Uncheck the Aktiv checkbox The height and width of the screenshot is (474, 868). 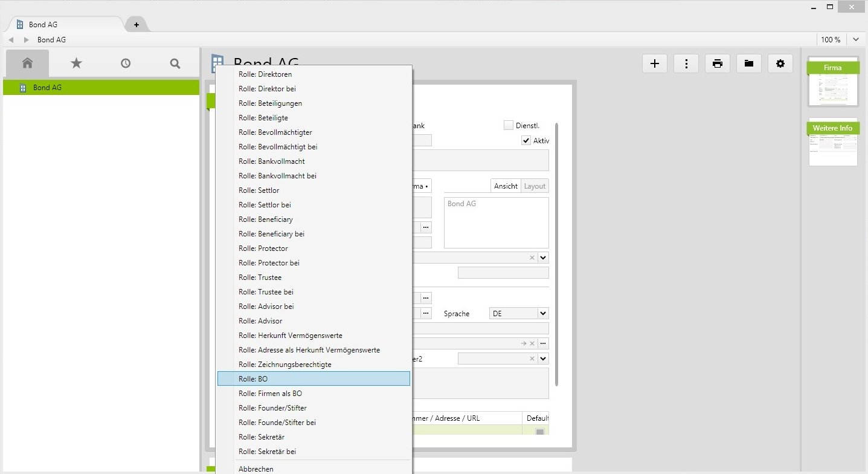coord(526,140)
